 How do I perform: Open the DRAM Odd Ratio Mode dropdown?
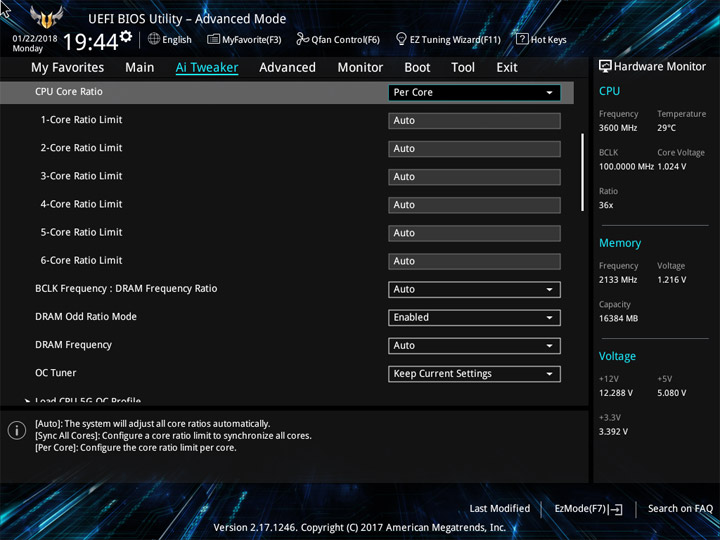[x=474, y=317]
